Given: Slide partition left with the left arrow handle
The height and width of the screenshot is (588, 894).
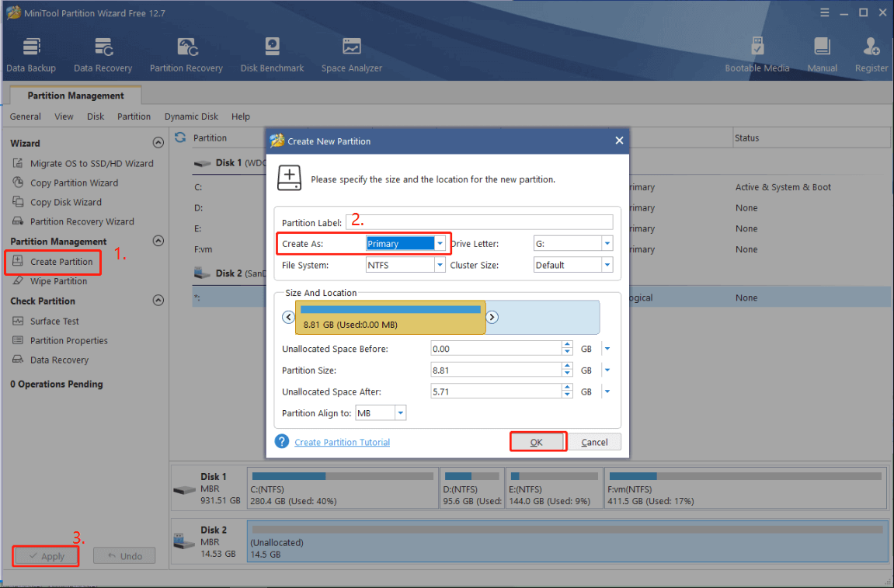Looking at the screenshot, I should pos(288,317).
